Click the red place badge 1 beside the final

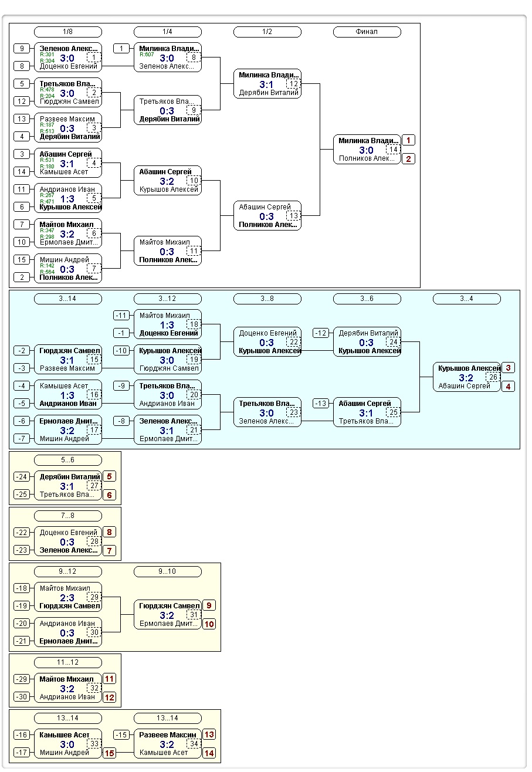409,140
